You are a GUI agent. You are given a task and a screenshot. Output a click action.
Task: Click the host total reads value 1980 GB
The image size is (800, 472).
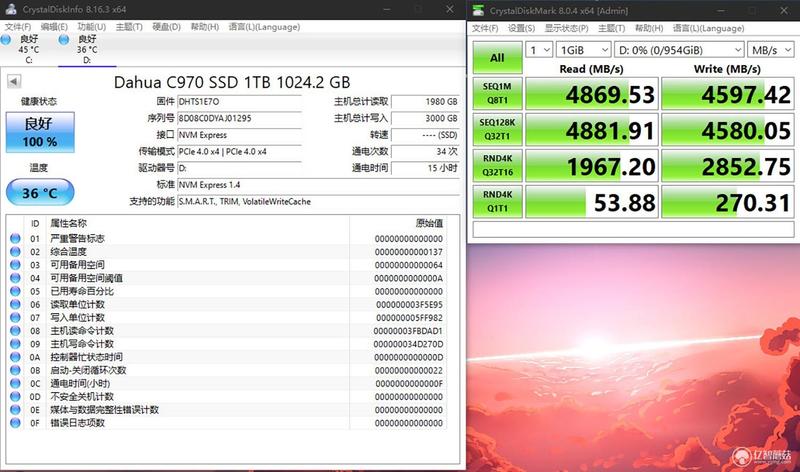pyautogui.click(x=425, y=102)
